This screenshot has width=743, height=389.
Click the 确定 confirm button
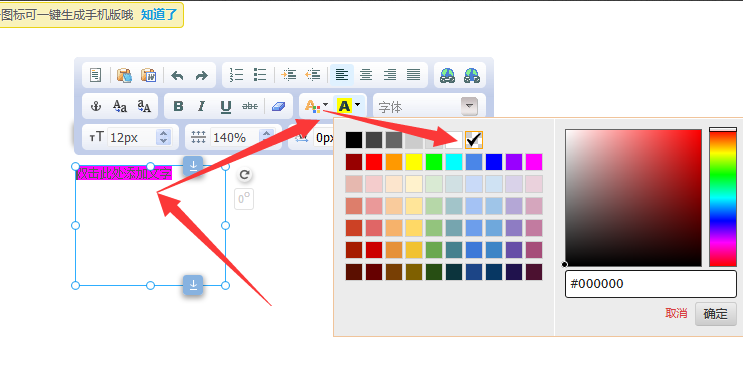(x=716, y=314)
